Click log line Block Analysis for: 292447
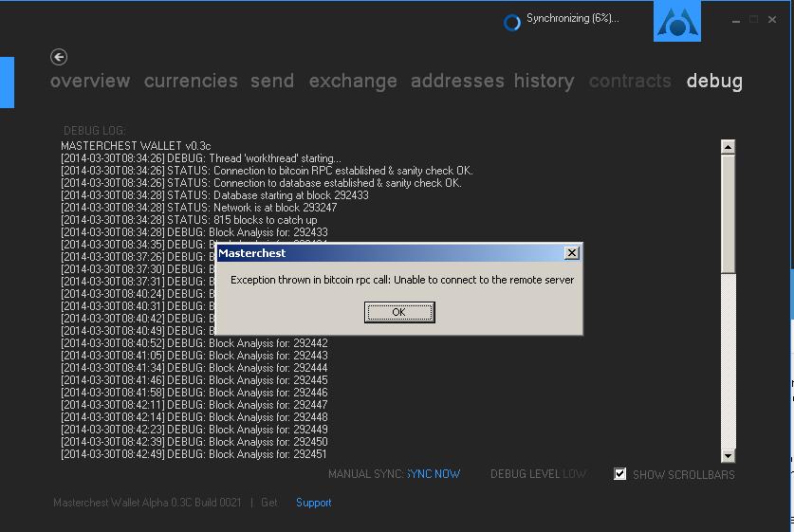Viewport: 794px width, 532px height. click(x=194, y=405)
